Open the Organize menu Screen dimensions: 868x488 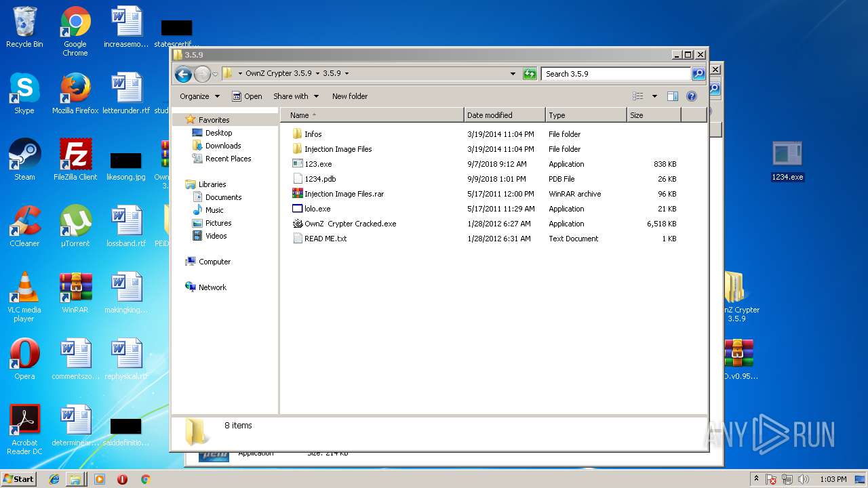click(200, 96)
